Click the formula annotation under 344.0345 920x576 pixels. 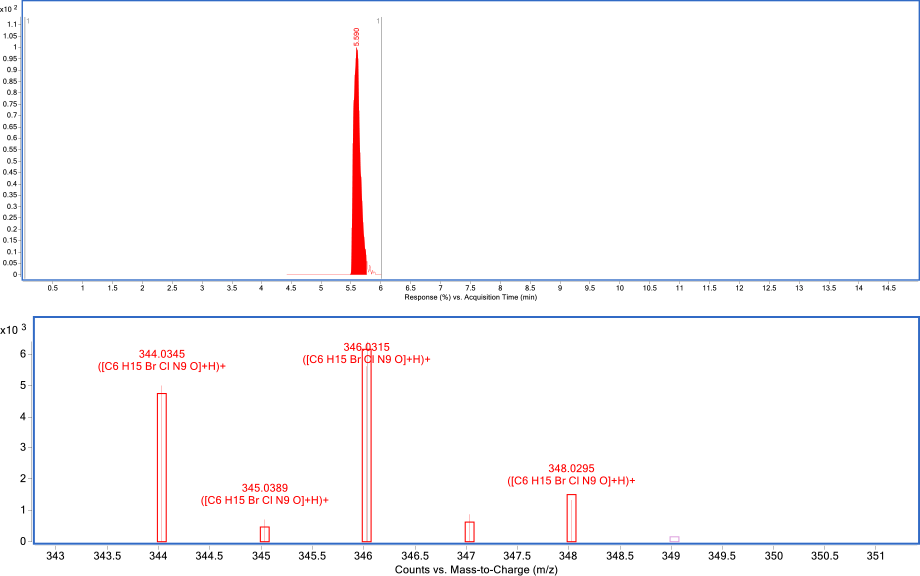(162, 367)
